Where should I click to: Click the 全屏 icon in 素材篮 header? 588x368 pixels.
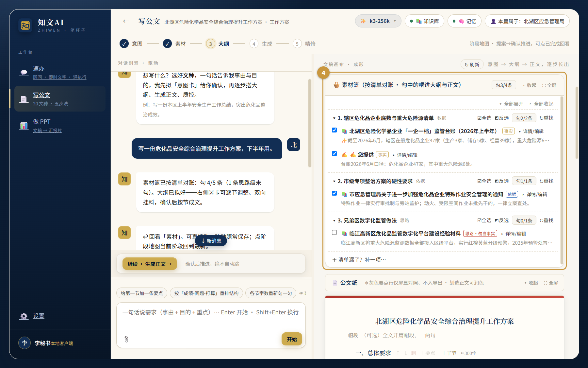coord(549,85)
